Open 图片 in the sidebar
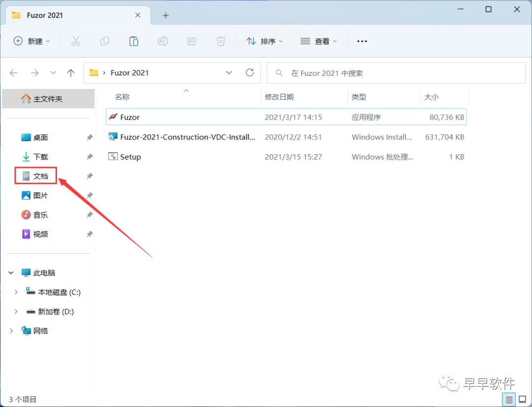Screen dimensions: 532x407 [40, 196]
